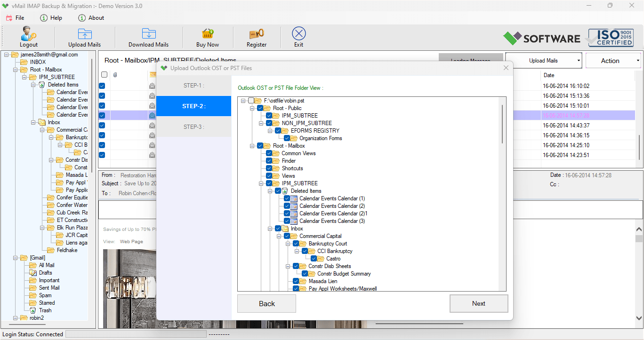This screenshot has height=340, width=644.
Task: Select the mail row dated 16-06-2014 14:23:51
Action: [x=367, y=155]
